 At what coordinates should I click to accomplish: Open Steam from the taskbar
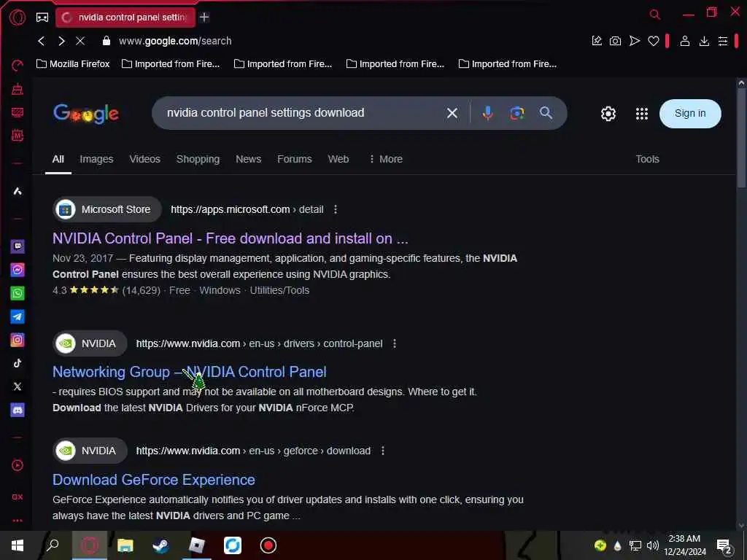(161, 545)
